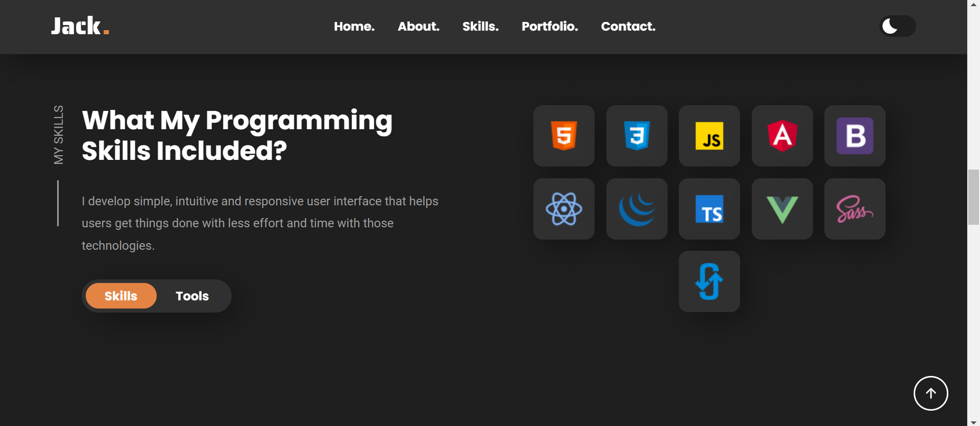
Task: Click the Bootstrap B icon
Action: [x=855, y=136]
